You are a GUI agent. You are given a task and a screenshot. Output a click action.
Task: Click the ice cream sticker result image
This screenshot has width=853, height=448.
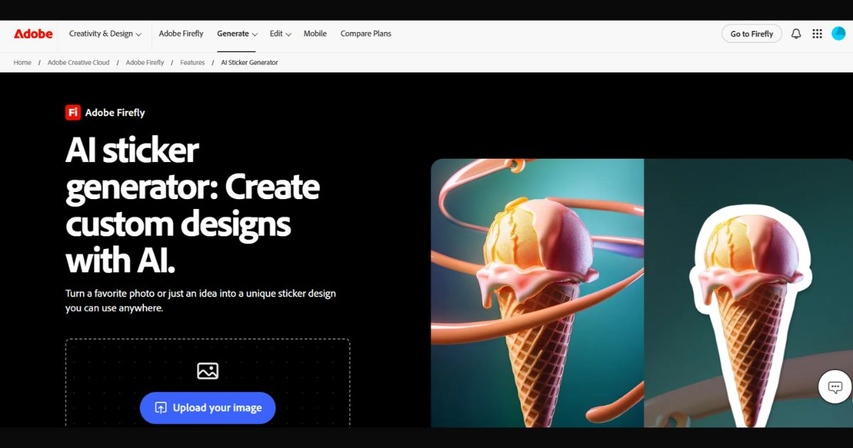[x=749, y=293]
